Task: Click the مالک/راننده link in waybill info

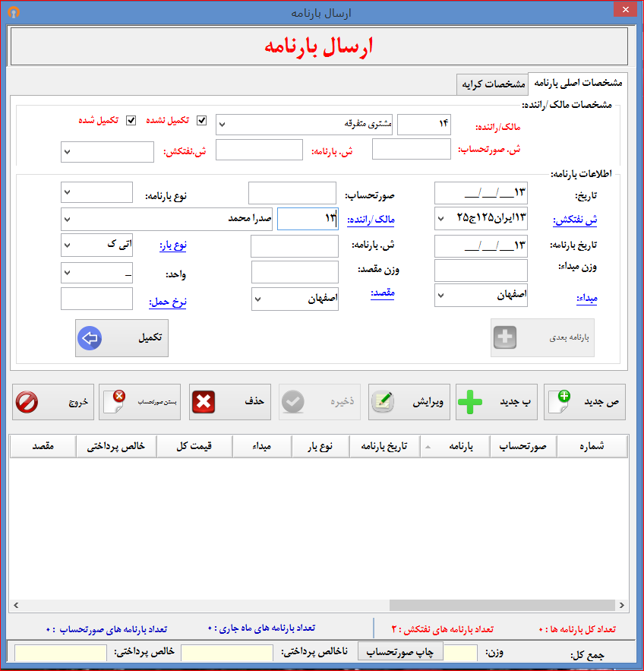Action: click(371, 220)
